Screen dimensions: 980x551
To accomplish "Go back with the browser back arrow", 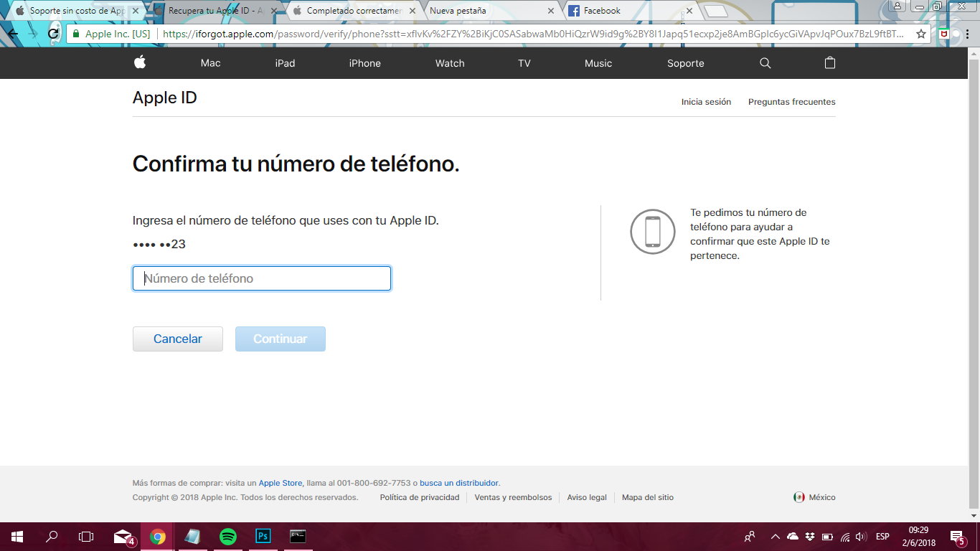I will tap(14, 34).
